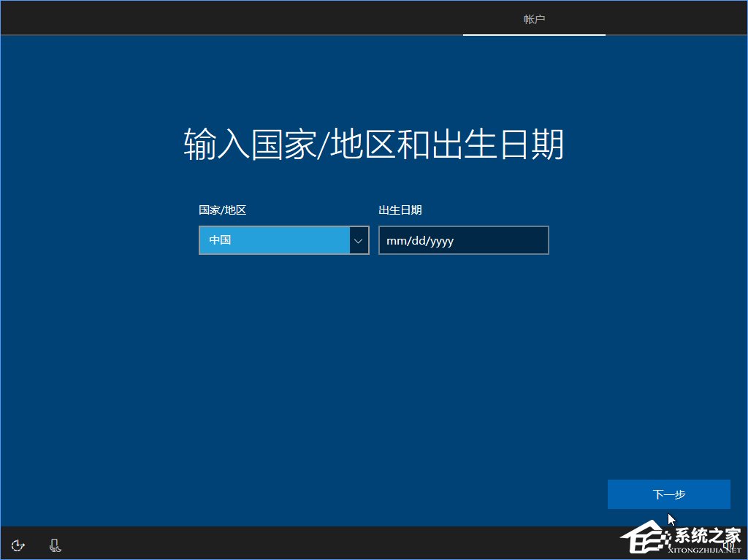
Task: Select the accessibility clock-arrow icon bottom left
Action: point(18,545)
